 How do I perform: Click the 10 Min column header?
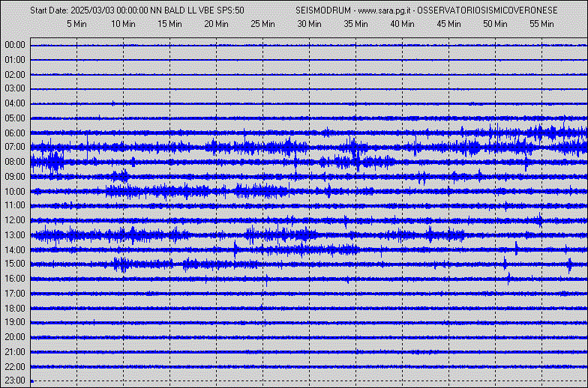[123, 24]
